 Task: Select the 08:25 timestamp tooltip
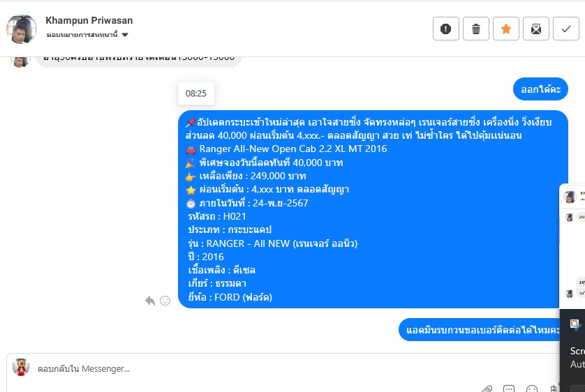(x=196, y=93)
